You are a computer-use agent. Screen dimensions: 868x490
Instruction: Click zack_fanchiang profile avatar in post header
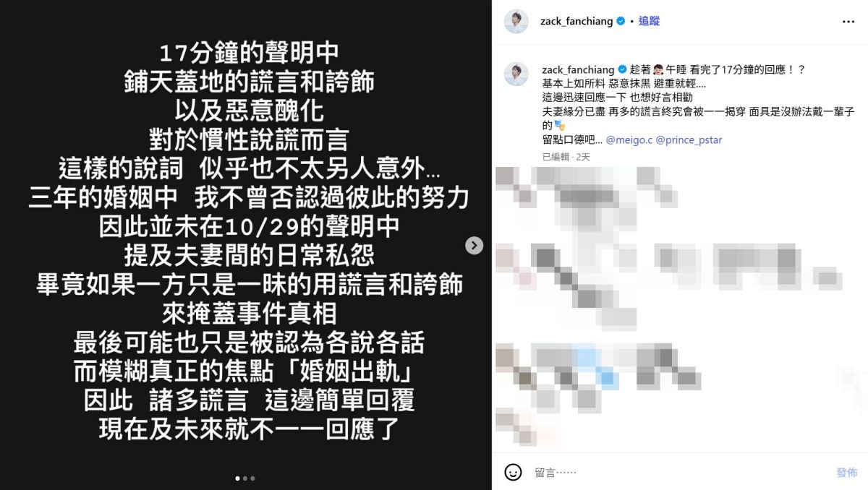(x=516, y=22)
